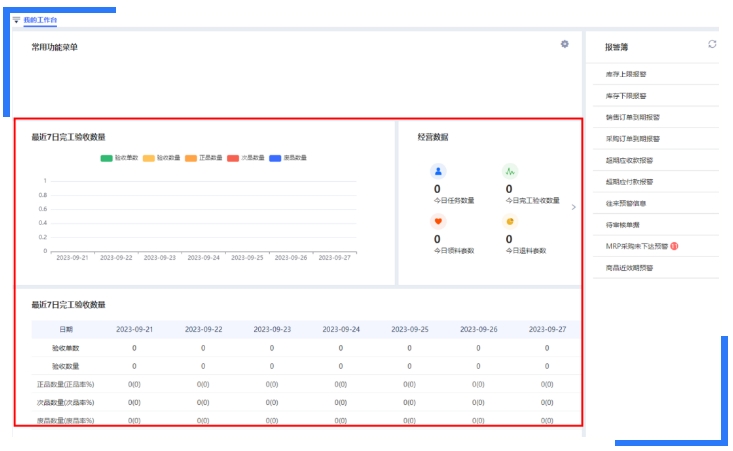
Task: Show next page of 经营数据 with arrow
Action: (x=573, y=208)
